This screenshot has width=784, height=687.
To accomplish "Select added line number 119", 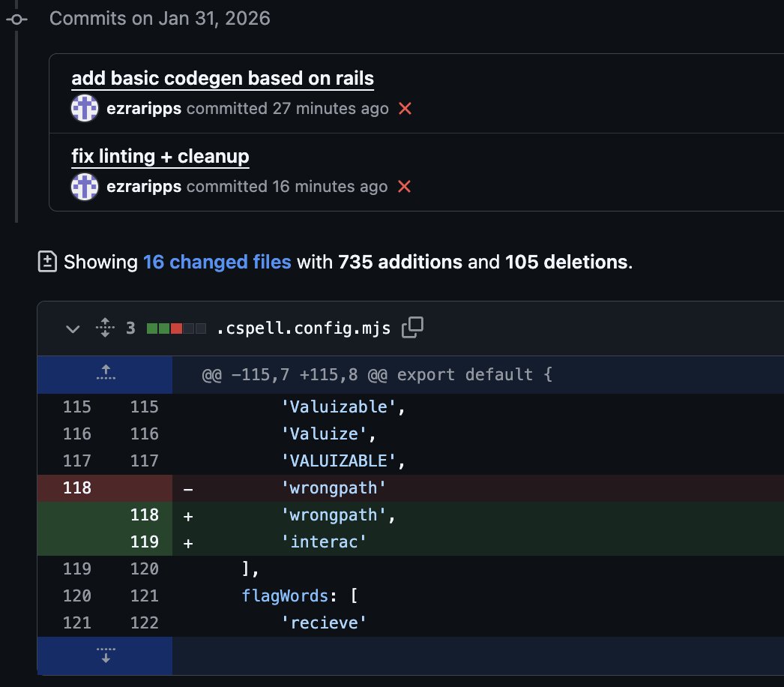I will click(x=144, y=542).
